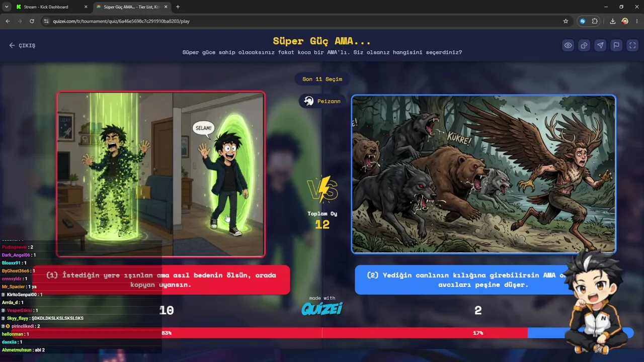Click the ÇIKIŞ exit button

[x=22, y=45]
